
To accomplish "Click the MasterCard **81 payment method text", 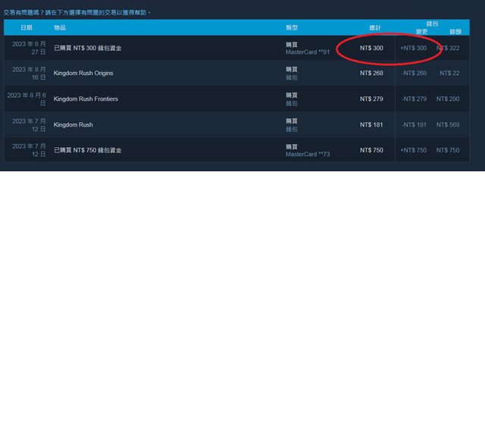I will (308, 52).
